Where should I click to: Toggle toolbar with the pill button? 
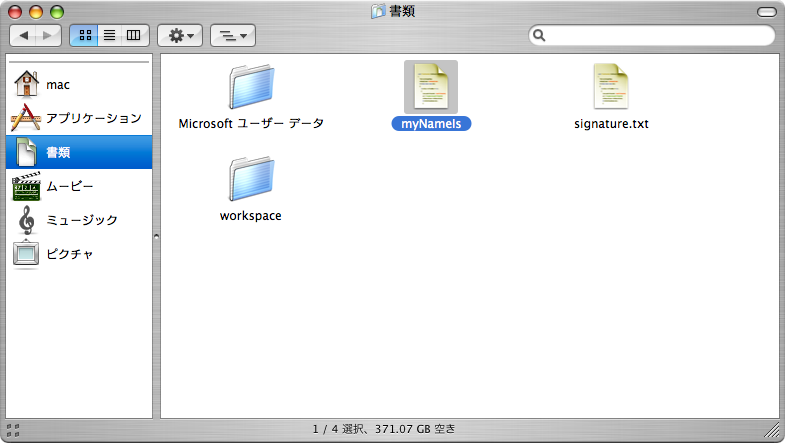coord(766,12)
